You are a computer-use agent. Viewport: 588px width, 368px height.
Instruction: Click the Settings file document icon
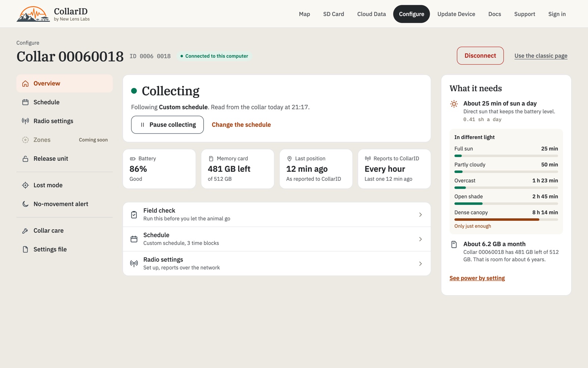(25, 250)
